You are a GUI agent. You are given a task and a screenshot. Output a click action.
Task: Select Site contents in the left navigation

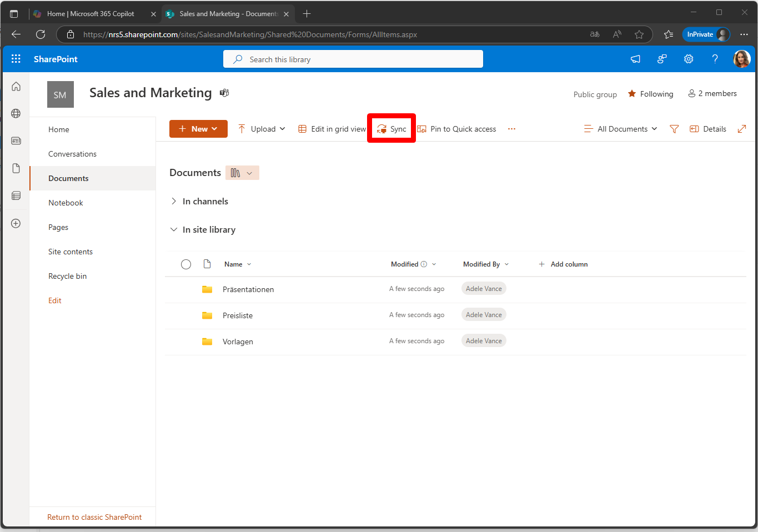tap(71, 252)
